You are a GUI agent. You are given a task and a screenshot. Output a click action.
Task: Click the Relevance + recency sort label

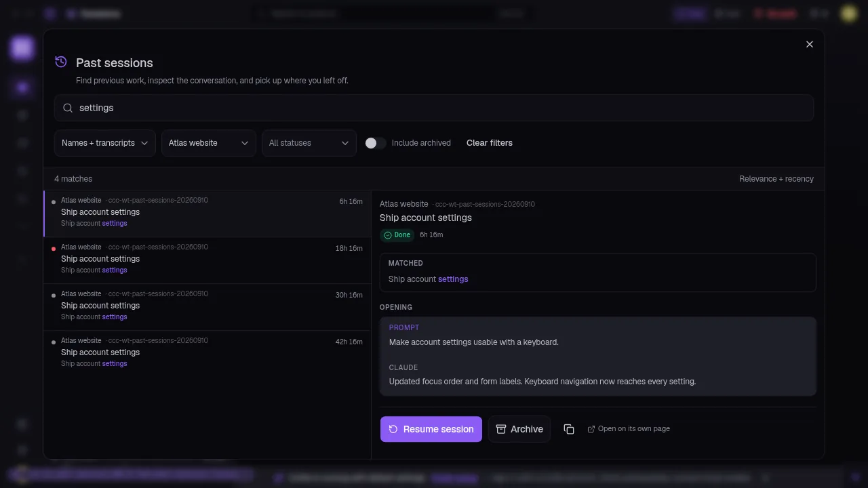pyautogui.click(x=776, y=179)
